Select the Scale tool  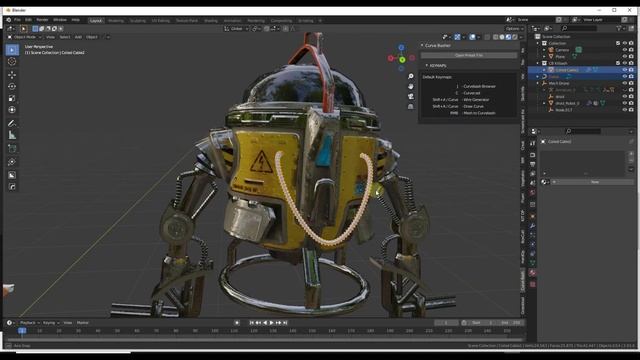[12, 98]
